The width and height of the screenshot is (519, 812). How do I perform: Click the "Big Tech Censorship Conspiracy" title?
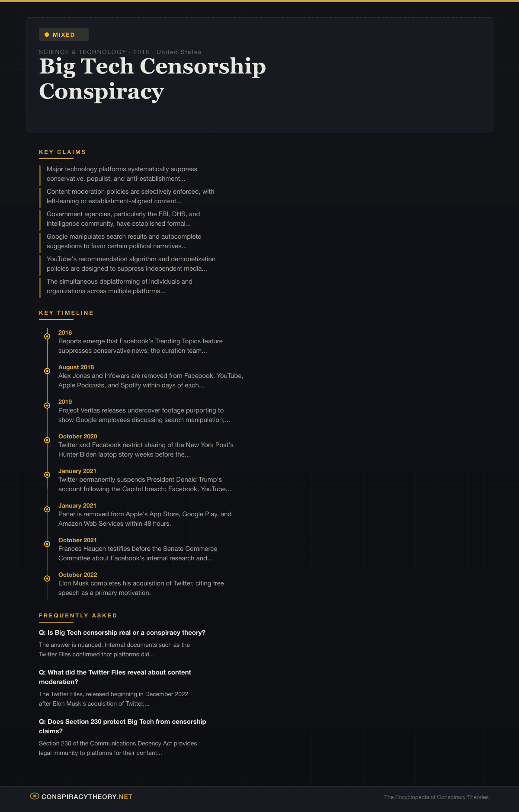[152, 79]
